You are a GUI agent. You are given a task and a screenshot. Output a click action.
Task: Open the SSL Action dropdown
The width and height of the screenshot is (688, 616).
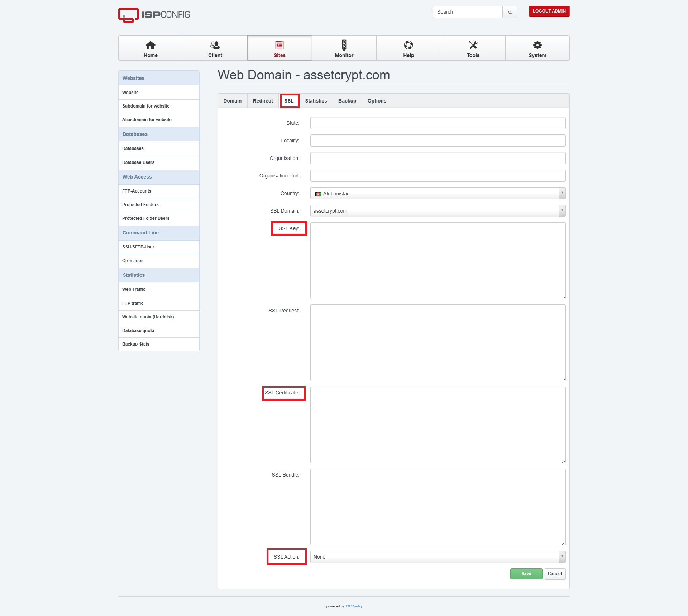[x=438, y=557]
